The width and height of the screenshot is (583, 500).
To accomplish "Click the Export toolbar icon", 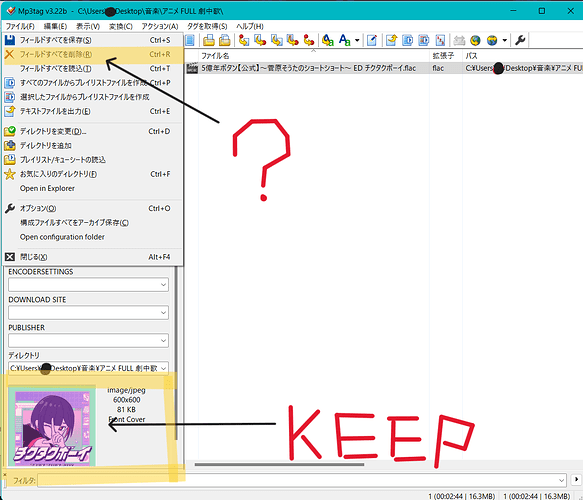I will pyautogui.click(x=391, y=40).
